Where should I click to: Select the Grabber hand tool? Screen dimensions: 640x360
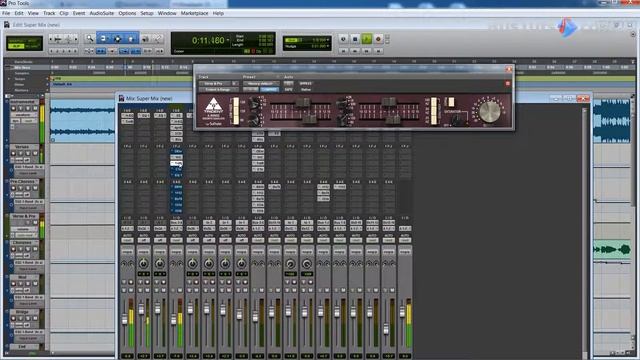pos(131,39)
